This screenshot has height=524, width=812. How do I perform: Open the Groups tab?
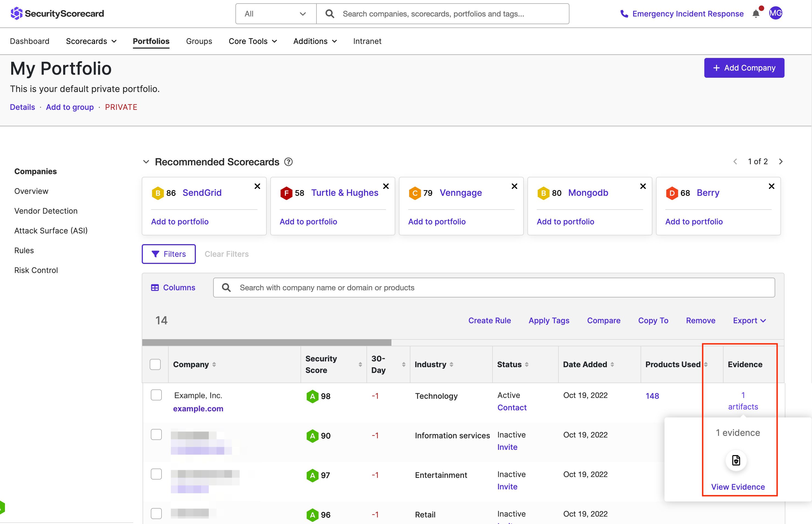point(199,41)
